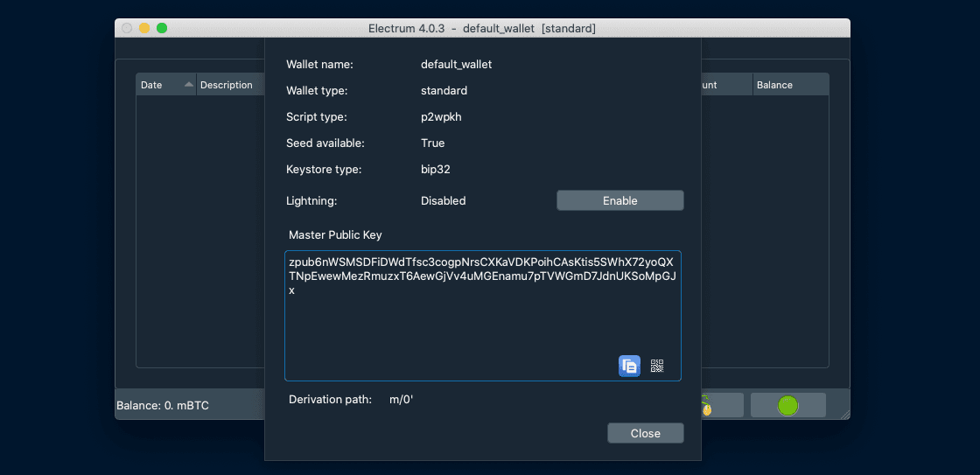
Task: Click the p2wpkh script type value
Action: coord(441,117)
